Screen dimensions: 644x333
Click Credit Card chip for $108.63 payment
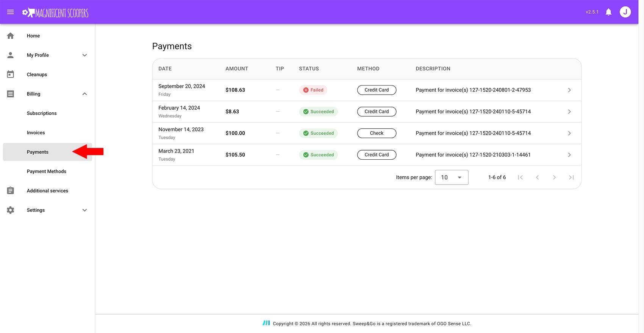(377, 90)
